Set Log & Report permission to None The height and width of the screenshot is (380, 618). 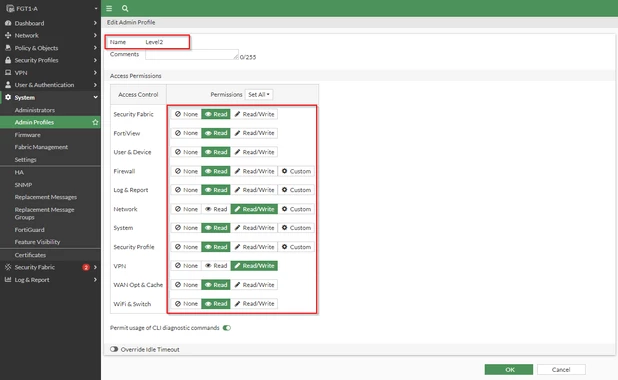[x=186, y=190]
